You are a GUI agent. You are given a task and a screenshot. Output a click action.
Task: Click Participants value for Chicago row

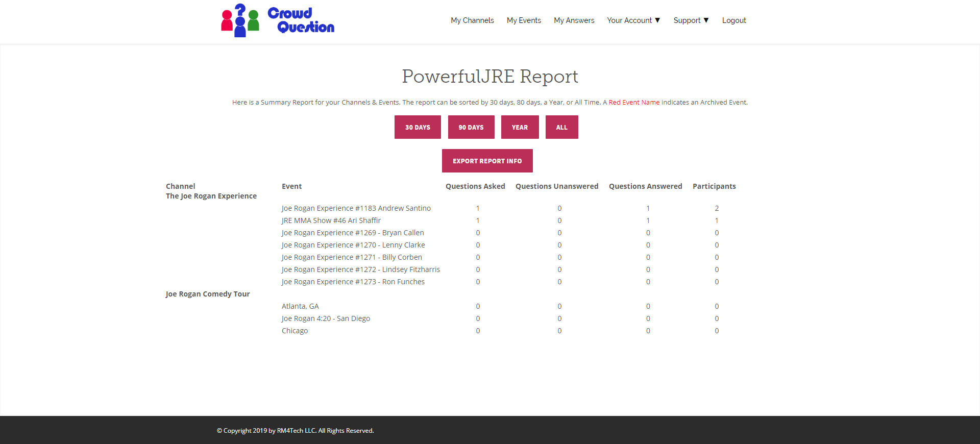pyautogui.click(x=717, y=331)
